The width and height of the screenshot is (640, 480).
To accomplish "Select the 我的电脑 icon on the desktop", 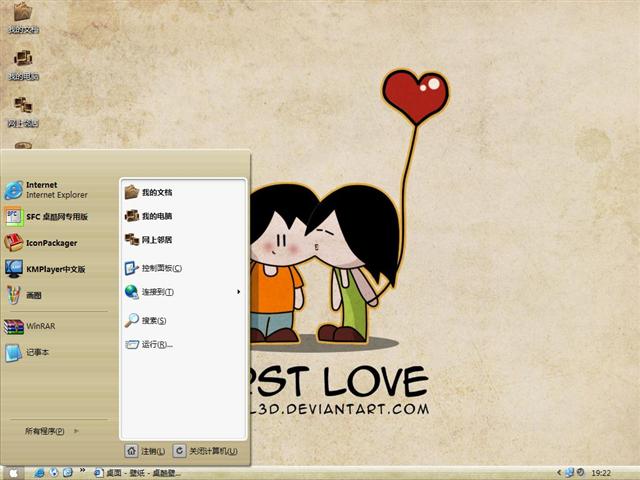I will tap(23, 65).
